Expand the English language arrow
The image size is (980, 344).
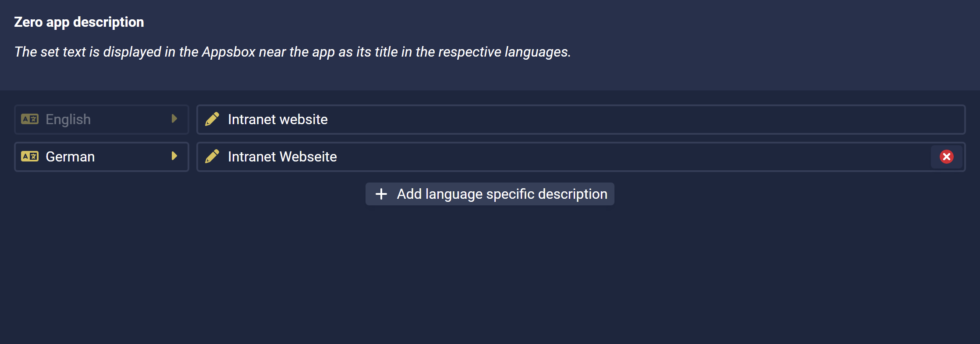click(x=174, y=118)
